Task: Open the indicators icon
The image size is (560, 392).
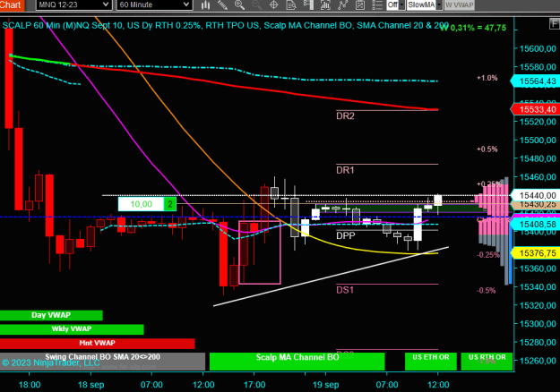Action: pyautogui.click(x=325, y=5)
